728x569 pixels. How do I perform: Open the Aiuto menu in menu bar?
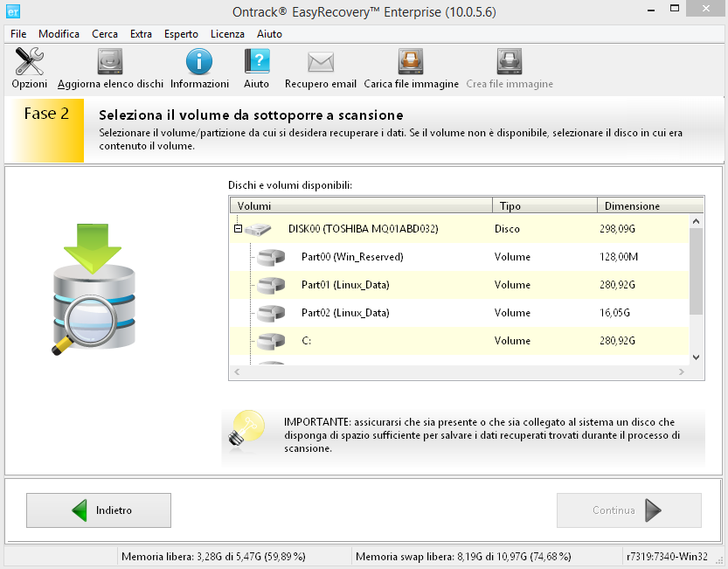(x=270, y=34)
